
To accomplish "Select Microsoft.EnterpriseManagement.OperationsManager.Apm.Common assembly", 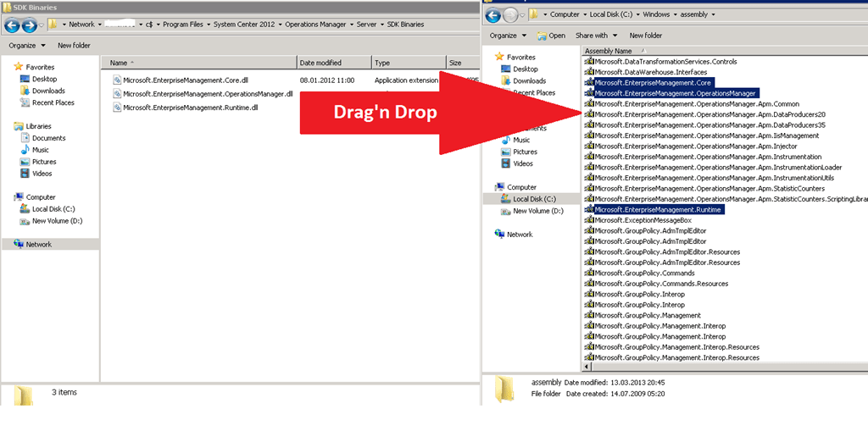I will point(697,104).
